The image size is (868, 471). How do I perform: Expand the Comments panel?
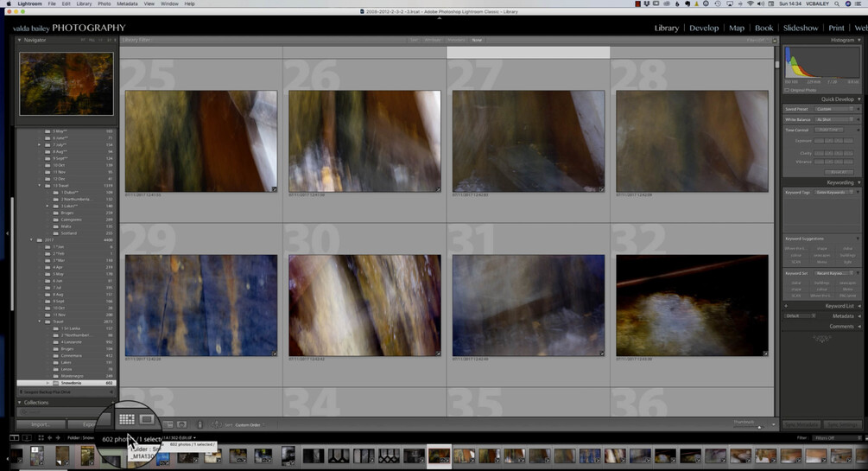(x=859, y=327)
